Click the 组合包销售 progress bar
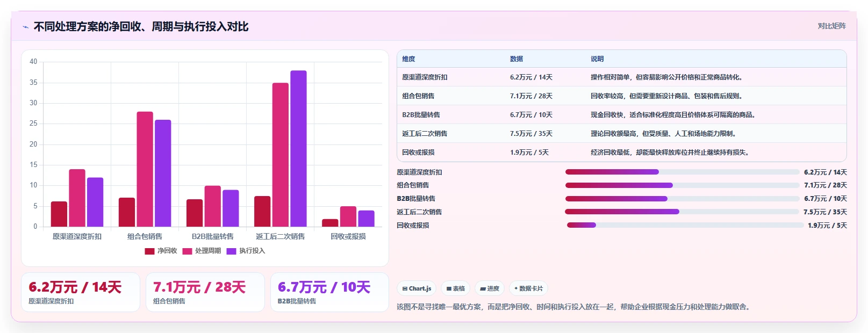This screenshot has width=868, height=333. click(x=683, y=185)
